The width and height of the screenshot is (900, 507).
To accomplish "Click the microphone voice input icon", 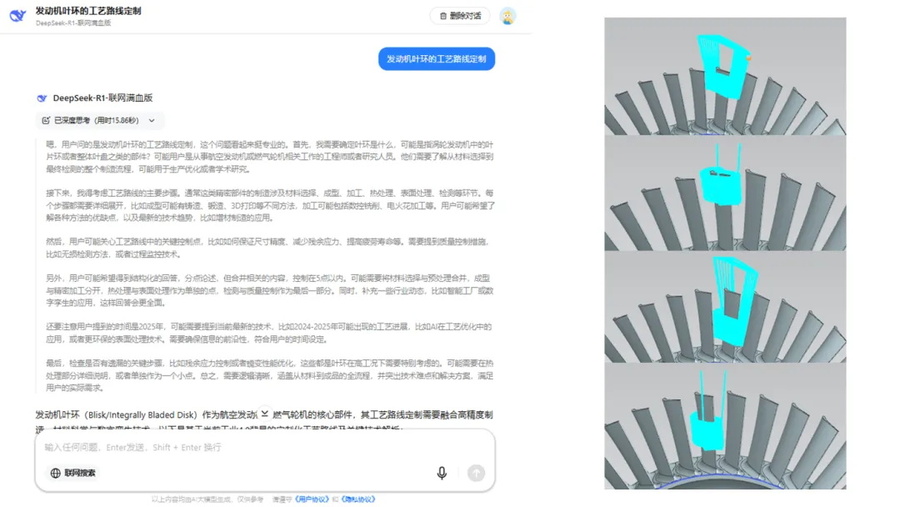I will (x=442, y=473).
